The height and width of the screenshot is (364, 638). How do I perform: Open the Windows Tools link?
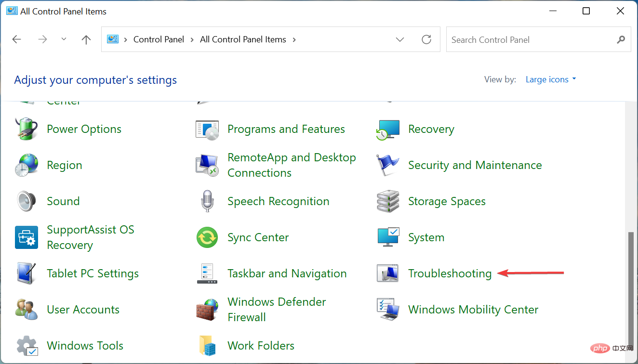coord(85,346)
